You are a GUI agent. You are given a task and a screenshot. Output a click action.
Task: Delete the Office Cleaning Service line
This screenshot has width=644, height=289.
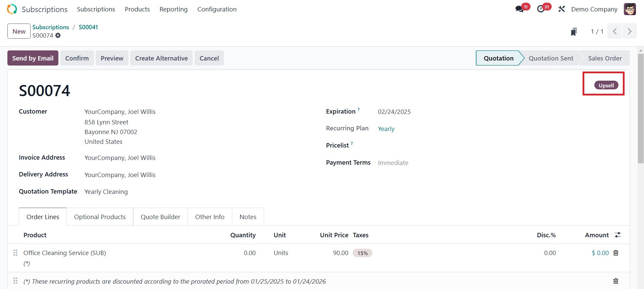(x=616, y=253)
